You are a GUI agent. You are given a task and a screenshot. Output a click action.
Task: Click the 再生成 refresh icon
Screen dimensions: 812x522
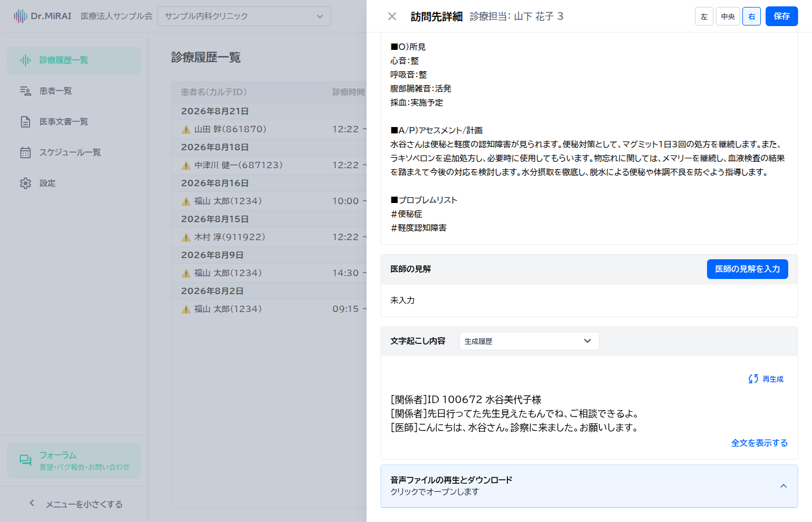[x=753, y=379]
